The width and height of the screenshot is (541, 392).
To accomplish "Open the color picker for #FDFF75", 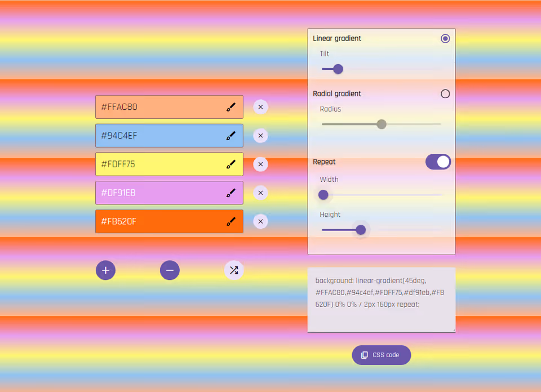I will tap(231, 164).
